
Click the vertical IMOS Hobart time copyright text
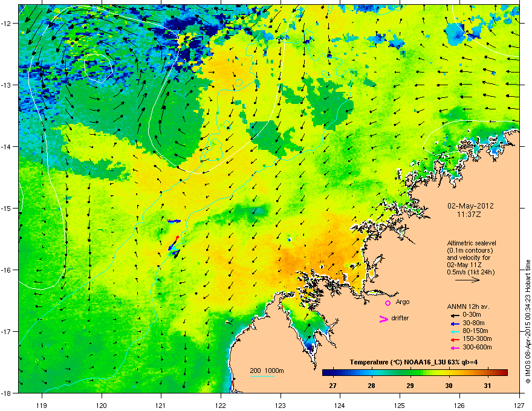click(528, 322)
